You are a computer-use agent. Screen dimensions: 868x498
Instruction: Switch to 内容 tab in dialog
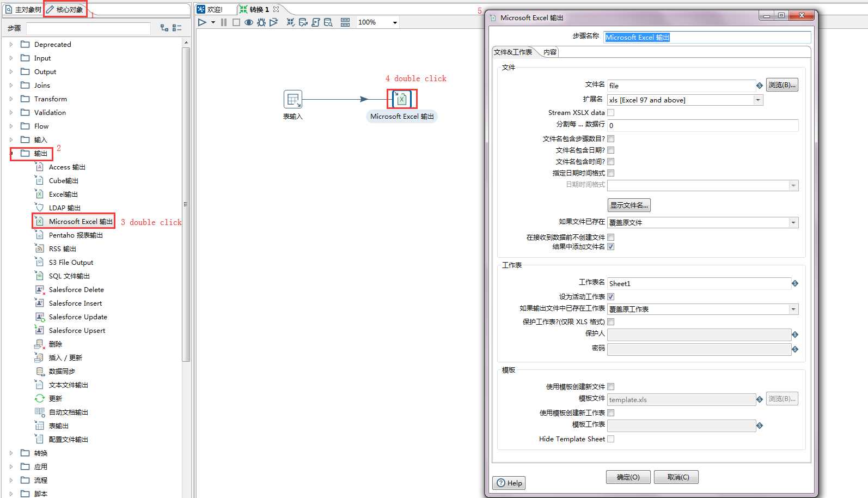point(550,52)
